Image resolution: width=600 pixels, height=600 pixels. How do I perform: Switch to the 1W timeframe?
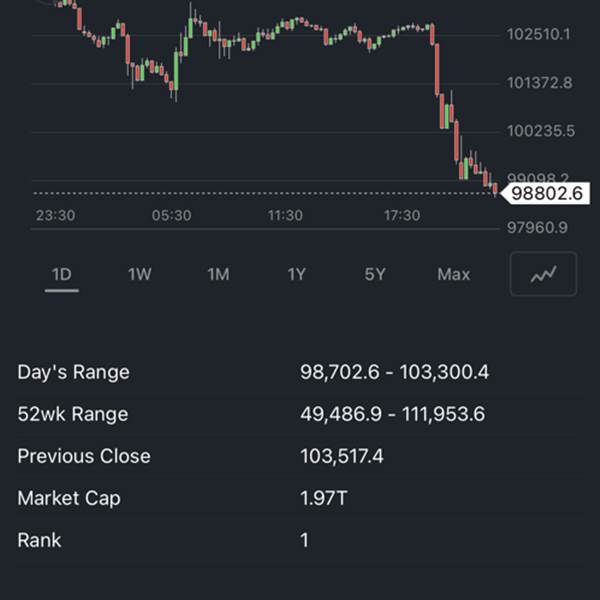140,274
